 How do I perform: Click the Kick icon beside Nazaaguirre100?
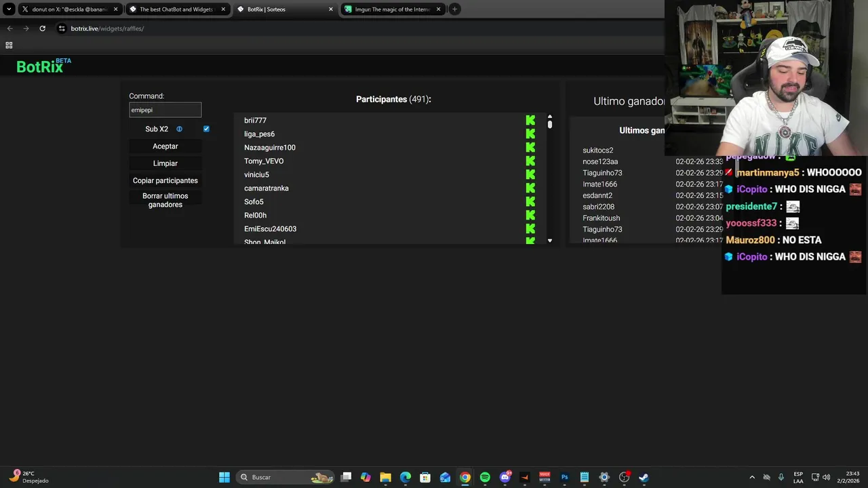[x=530, y=147]
